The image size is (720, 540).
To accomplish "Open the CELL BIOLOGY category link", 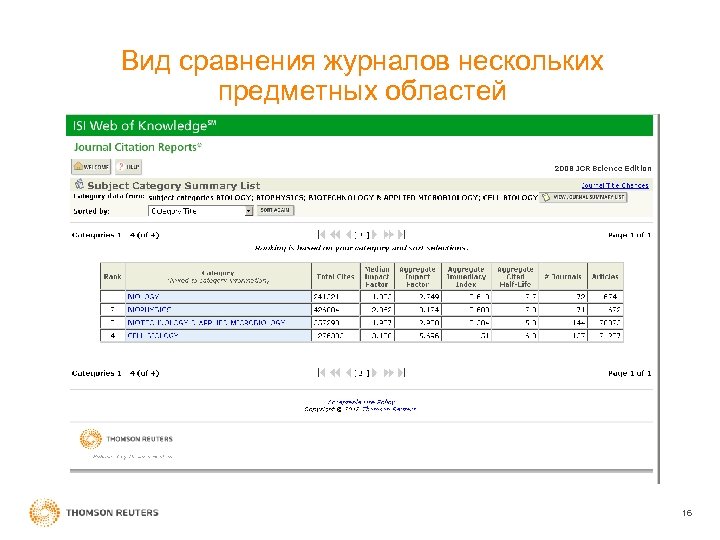I will pos(153,336).
